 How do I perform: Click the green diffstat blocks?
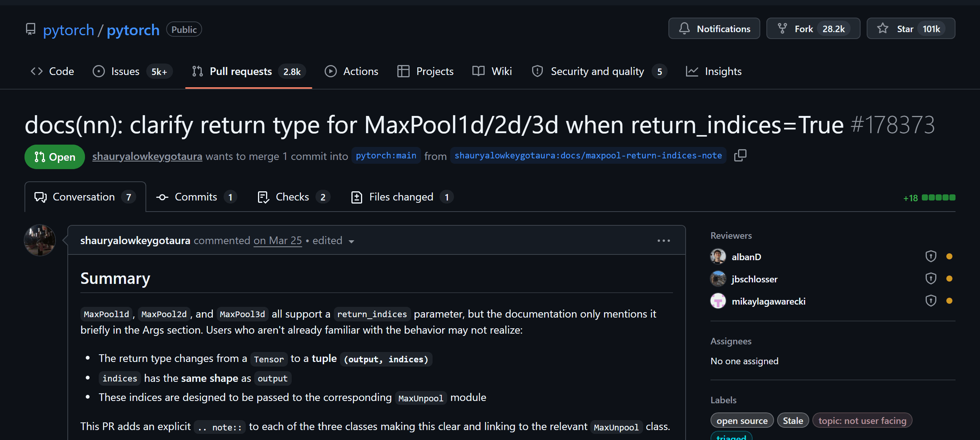[938, 198]
